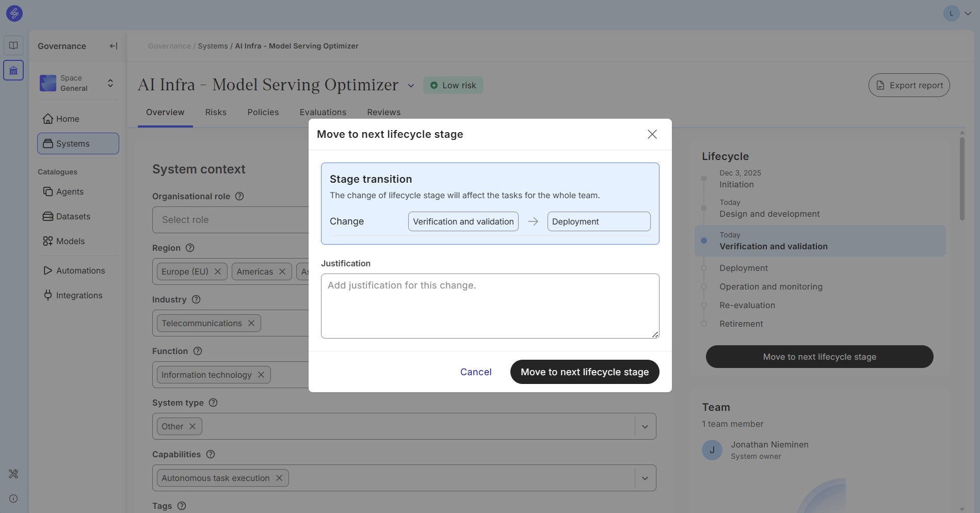
Task: Remove the Telecommunications industry tag
Action: [x=251, y=323]
